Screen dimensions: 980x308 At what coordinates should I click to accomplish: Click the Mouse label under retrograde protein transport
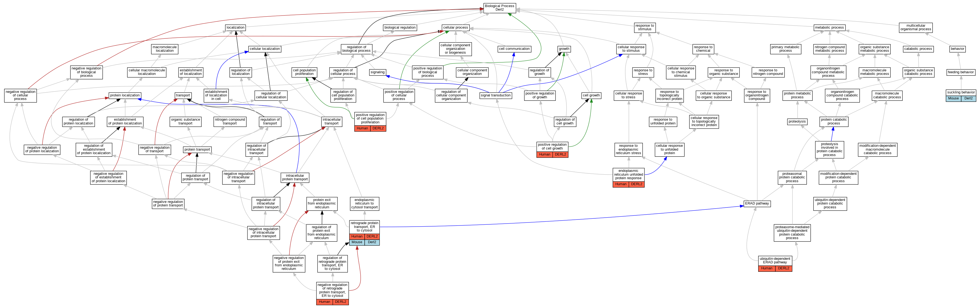[x=357, y=242]
